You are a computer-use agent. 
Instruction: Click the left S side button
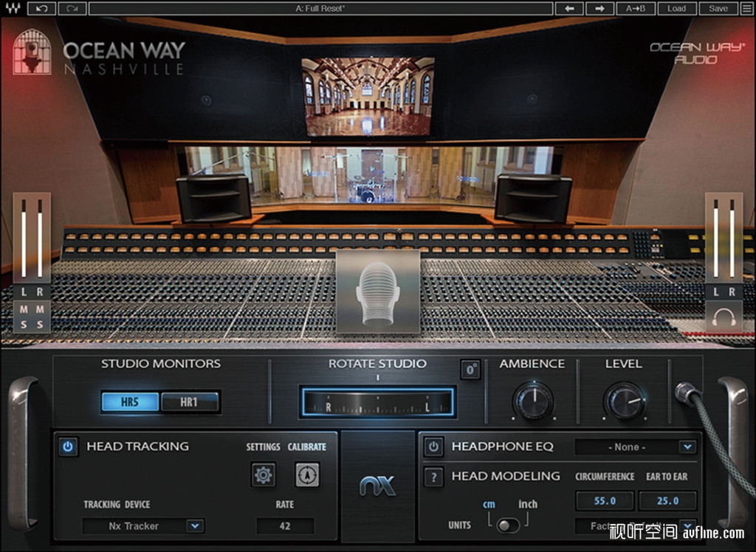(x=24, y=325)
